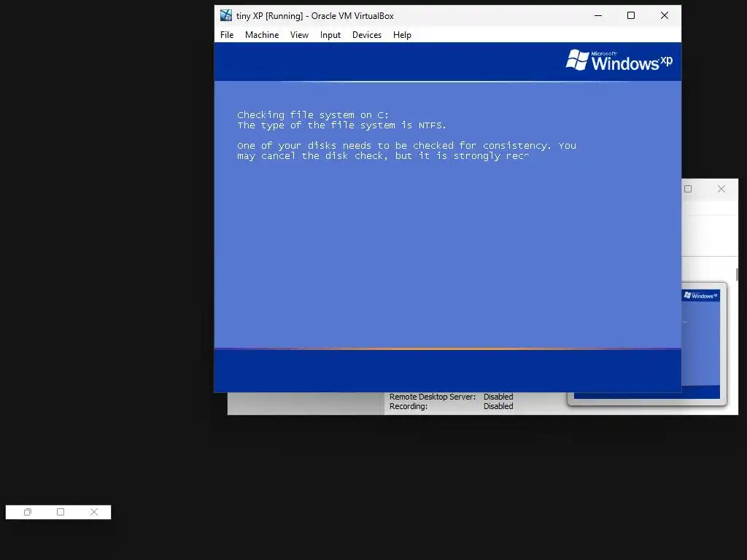Maximize the tiny XP VM window
The width and height of the screenshot is (747, 560).
(631, 16)
